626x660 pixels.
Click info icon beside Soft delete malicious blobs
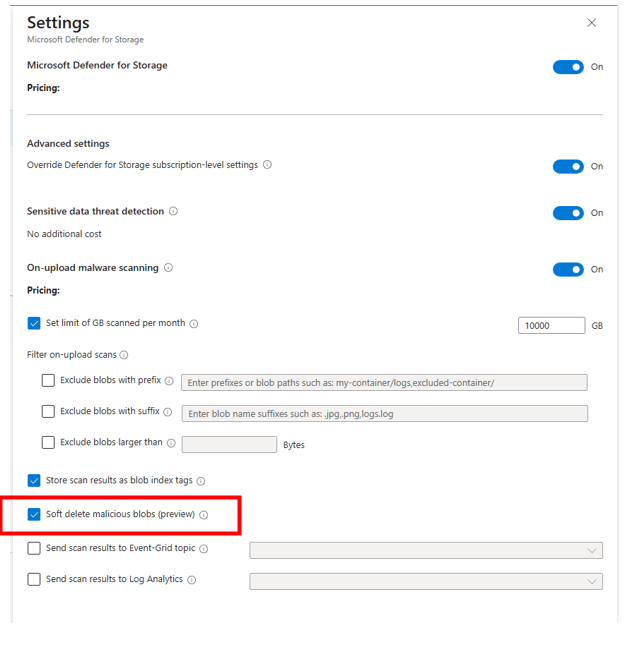pyautogui.click(x=203, y=515)
